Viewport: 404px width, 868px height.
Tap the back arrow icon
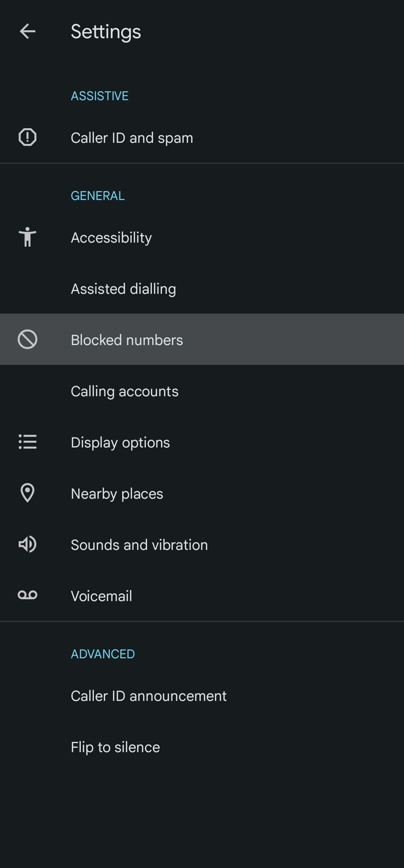[x=27, y=31]
